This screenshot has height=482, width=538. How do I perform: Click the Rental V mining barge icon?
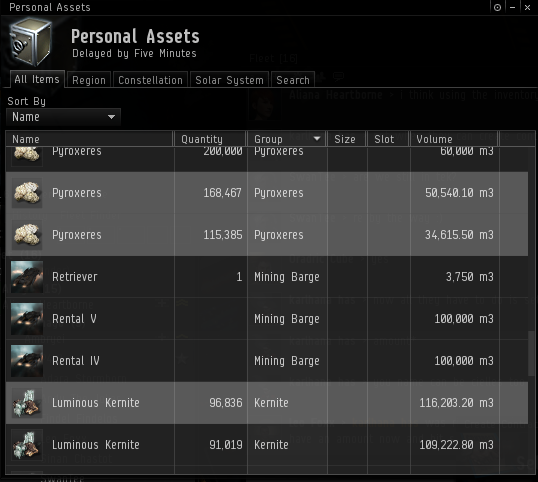(27, 319)
